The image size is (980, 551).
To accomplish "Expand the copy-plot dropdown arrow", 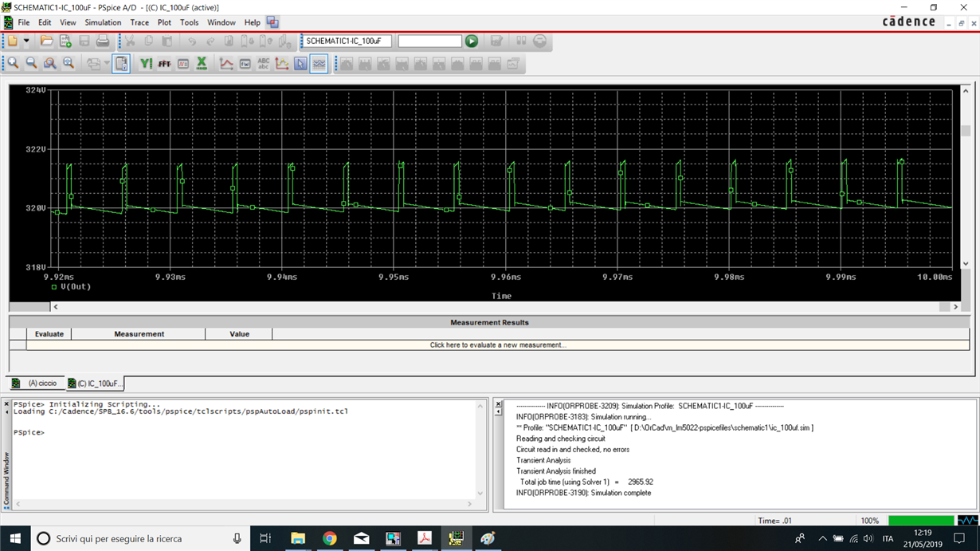I will tap(105, 63).
